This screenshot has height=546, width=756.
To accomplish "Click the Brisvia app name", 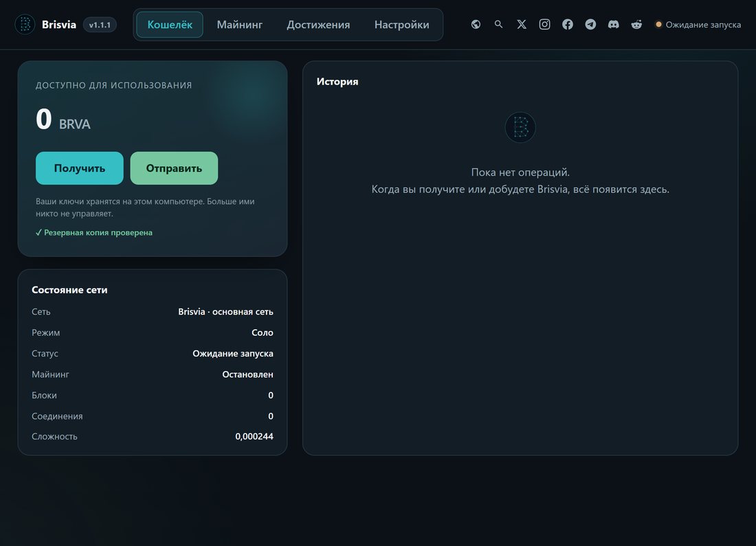I will tap(59, 25).
